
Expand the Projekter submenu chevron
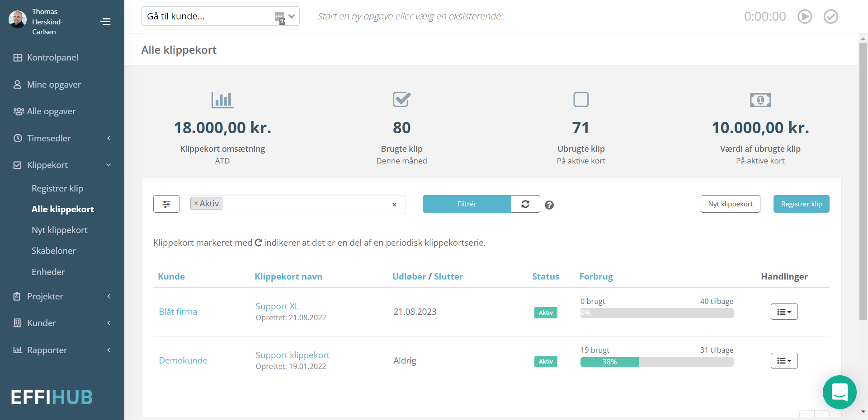[x=108, y=296]
